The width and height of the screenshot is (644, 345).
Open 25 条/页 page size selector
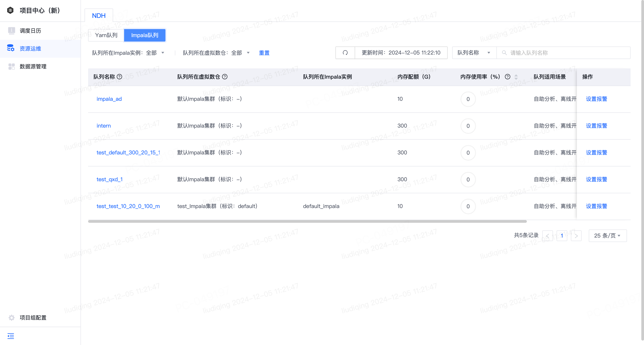(x=608, y=236)
